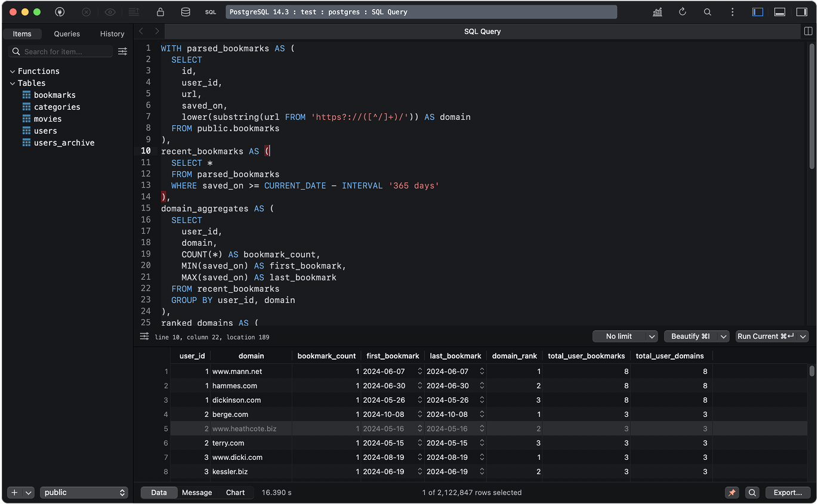
Task: Open the database list icon
Action: (x=186, y=12)
